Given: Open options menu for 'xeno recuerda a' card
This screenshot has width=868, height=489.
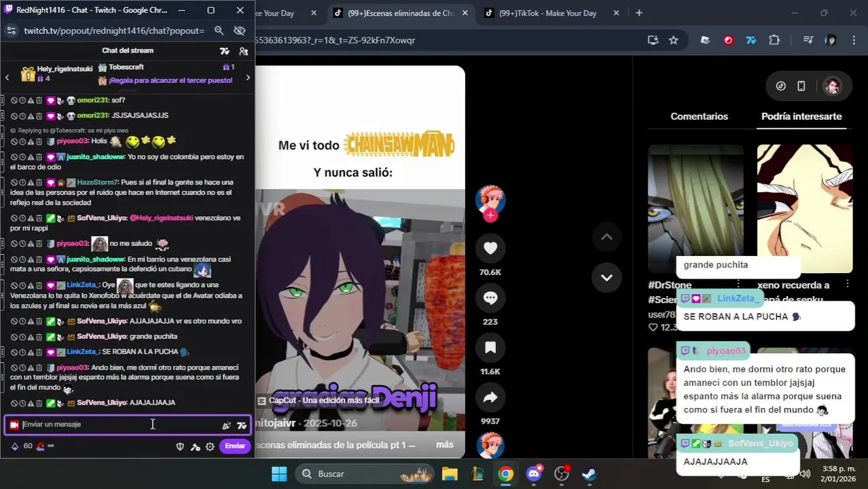Looking at the screenshot, I should (x=847, y=284).
